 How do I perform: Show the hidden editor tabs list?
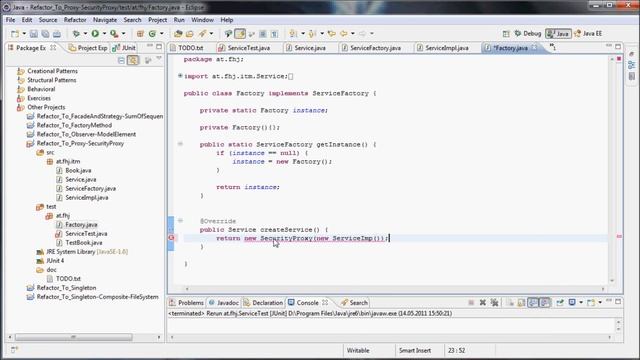pyautogui.click(x=553, y=47)
